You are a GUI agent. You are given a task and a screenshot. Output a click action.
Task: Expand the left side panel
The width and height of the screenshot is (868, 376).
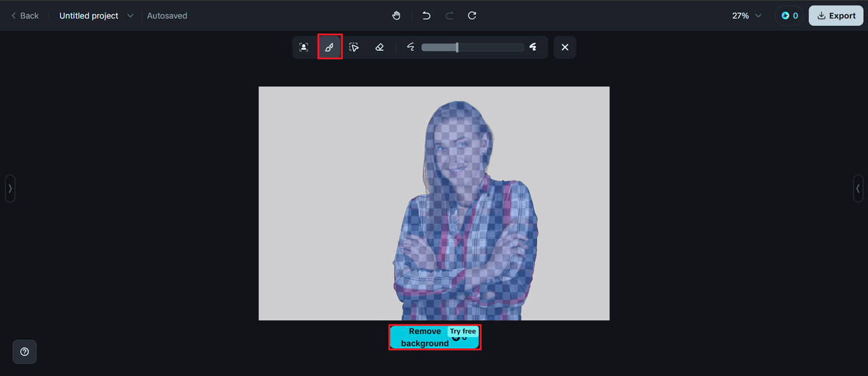tap(10, 189)
